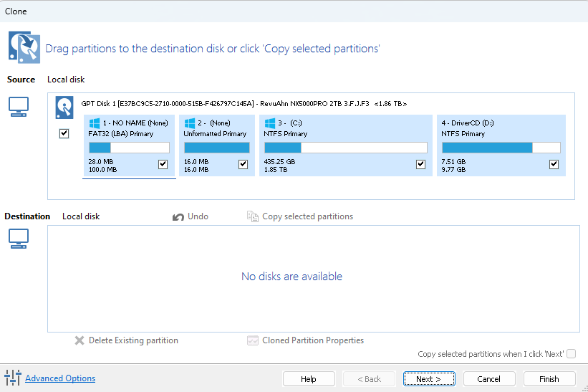Click the Destination computer monitor icon
588x392 pixels.
[19, 239]
